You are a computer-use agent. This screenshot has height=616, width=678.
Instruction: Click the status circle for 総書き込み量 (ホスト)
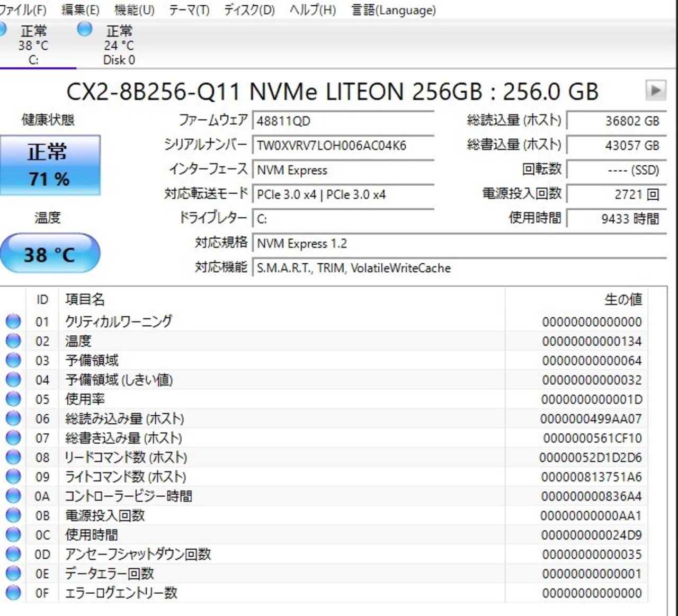[x=13, y=438]
